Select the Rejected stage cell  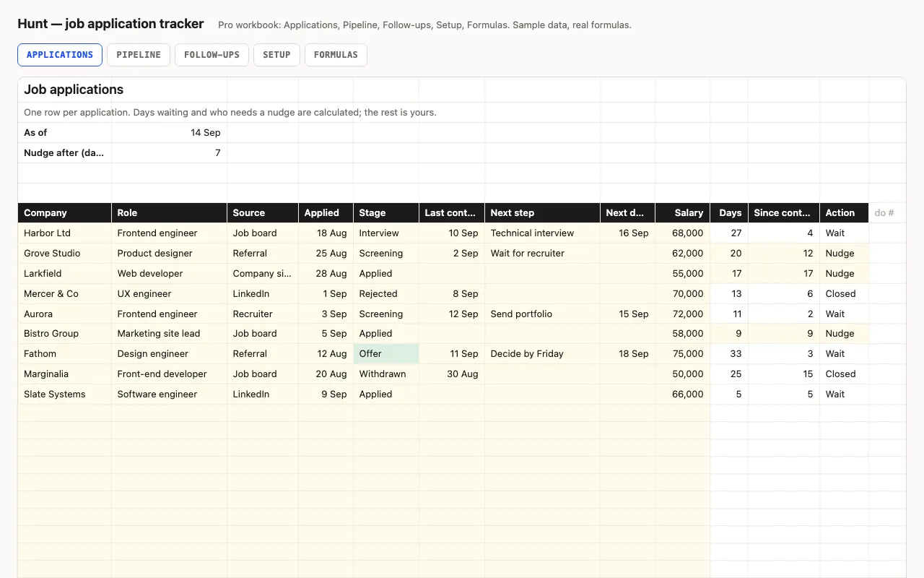coord(386,294)
